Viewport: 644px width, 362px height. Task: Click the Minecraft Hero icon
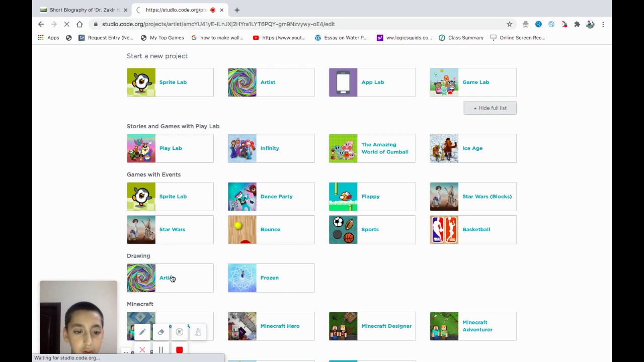[x=242, y=326]
